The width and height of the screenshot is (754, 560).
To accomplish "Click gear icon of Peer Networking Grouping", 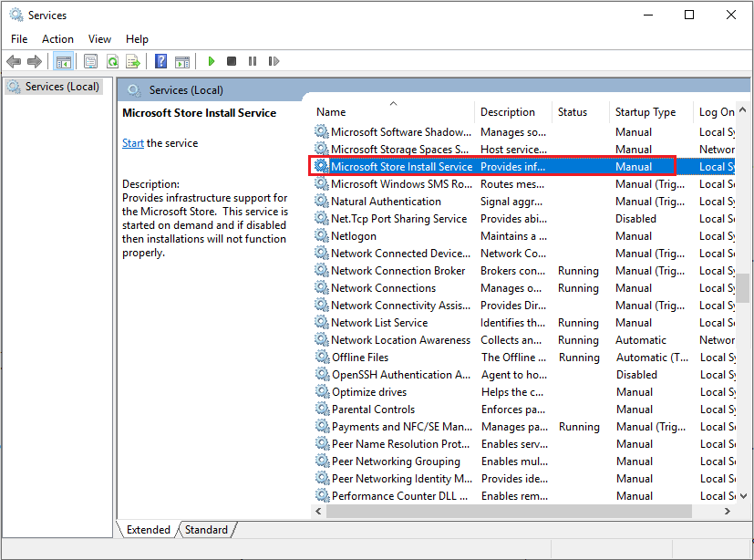I will click(322, 461).
